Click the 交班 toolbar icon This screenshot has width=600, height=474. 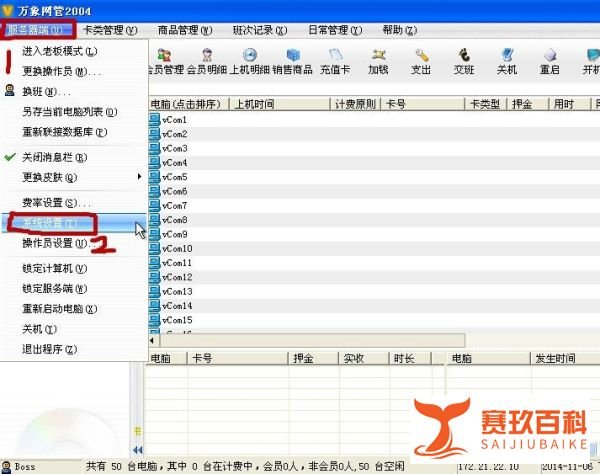(x=464, y=55)
